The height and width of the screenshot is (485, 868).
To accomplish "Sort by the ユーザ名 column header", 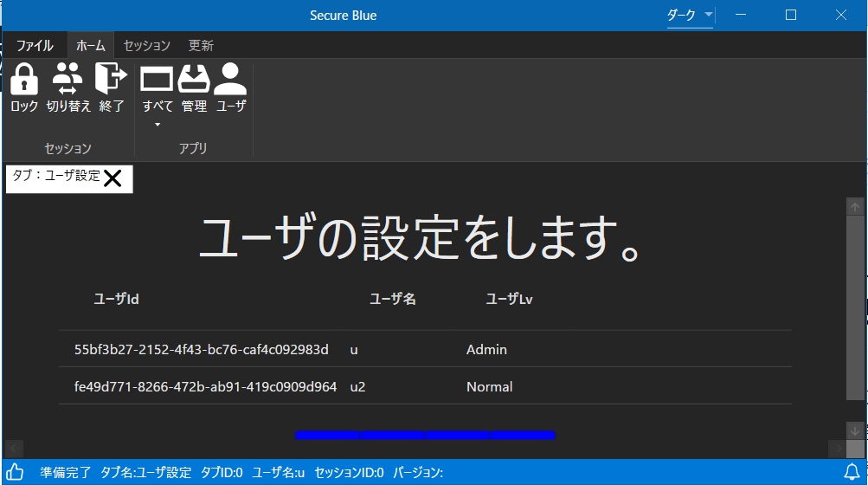I will click(x=393, y=300).
